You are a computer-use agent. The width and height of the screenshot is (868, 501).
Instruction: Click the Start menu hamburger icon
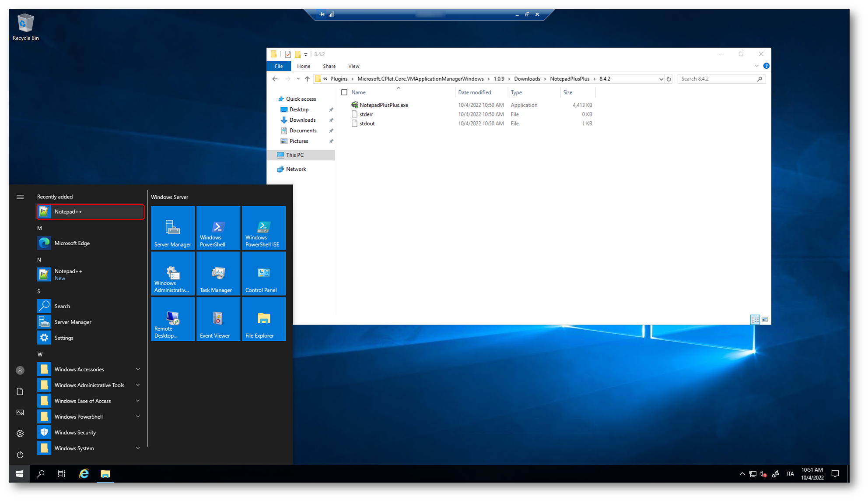20,197
